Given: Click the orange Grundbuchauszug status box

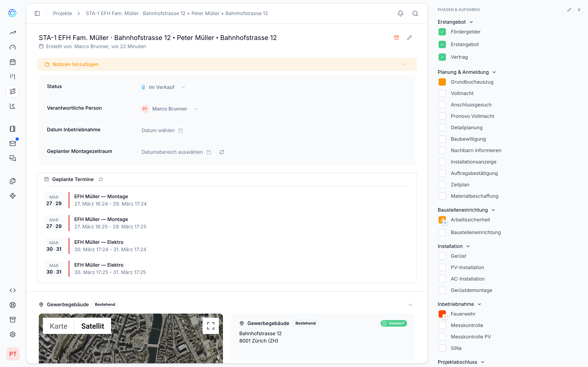Looking at the screenshot, I should coord(442,82).
